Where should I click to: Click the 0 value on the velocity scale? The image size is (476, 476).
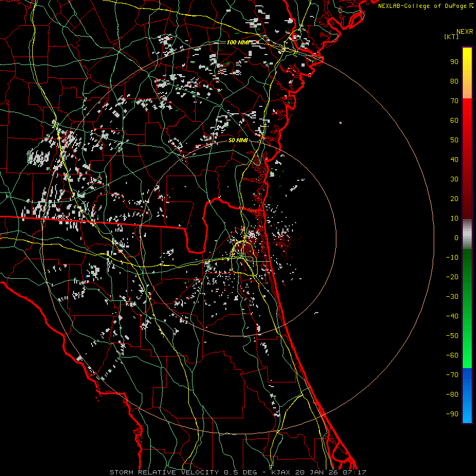tap(456, 237)
